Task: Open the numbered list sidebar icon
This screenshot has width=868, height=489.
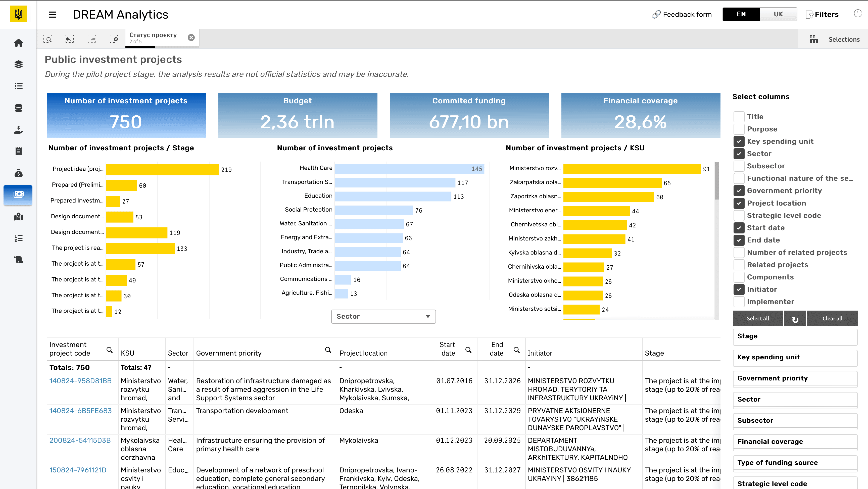Action: 19,238
